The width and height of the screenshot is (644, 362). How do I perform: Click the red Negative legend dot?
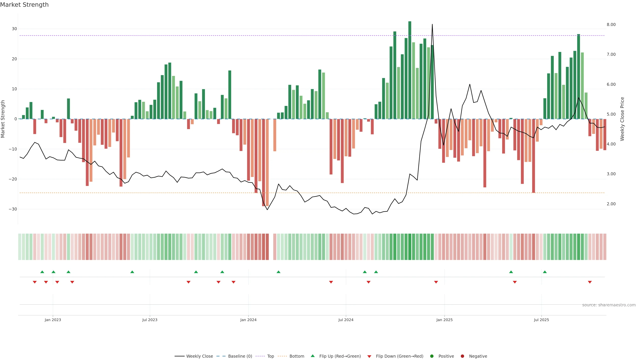462,356
